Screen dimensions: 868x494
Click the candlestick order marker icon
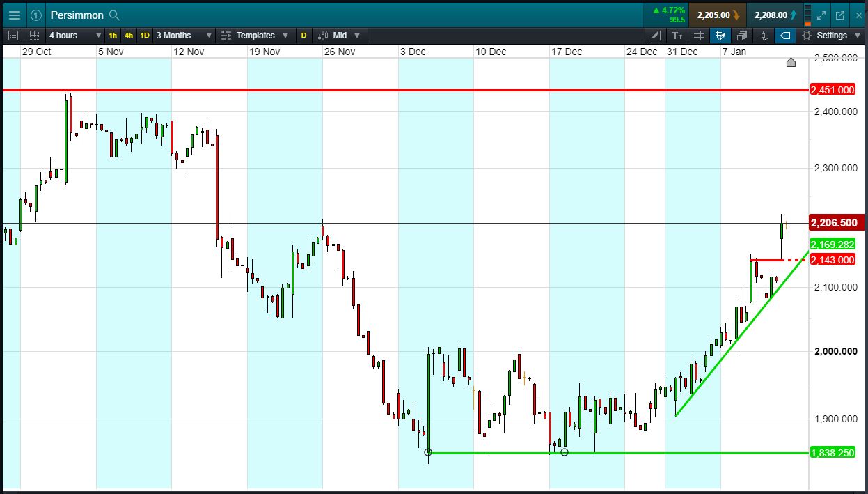point(764,36)
